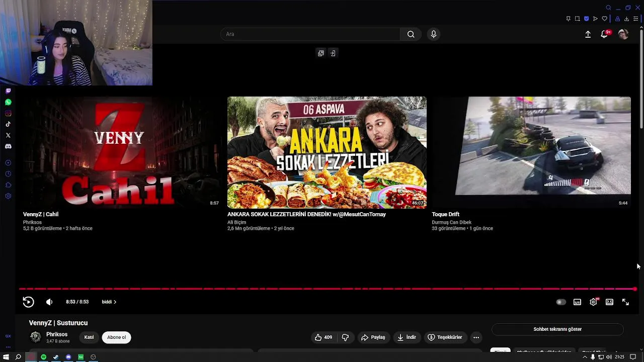
Task: Open more actions three-dot menu
Action: tap(476, 337)
